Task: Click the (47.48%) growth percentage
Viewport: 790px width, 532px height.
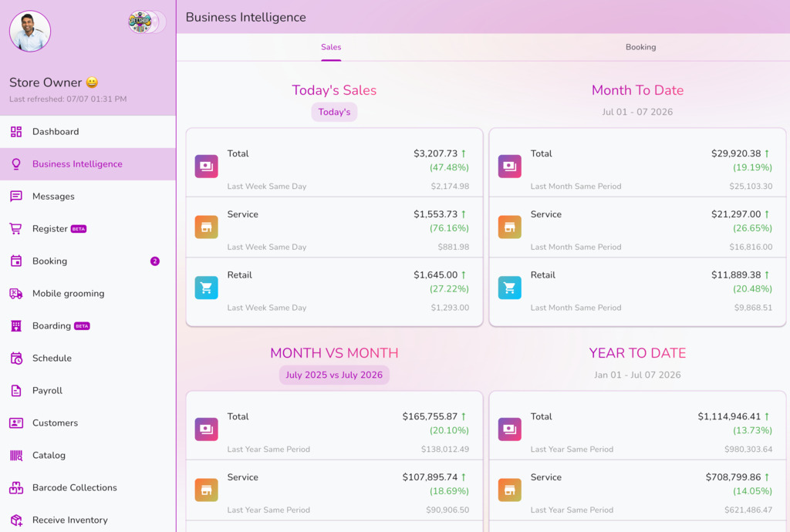Action: (x=449, y=167)
